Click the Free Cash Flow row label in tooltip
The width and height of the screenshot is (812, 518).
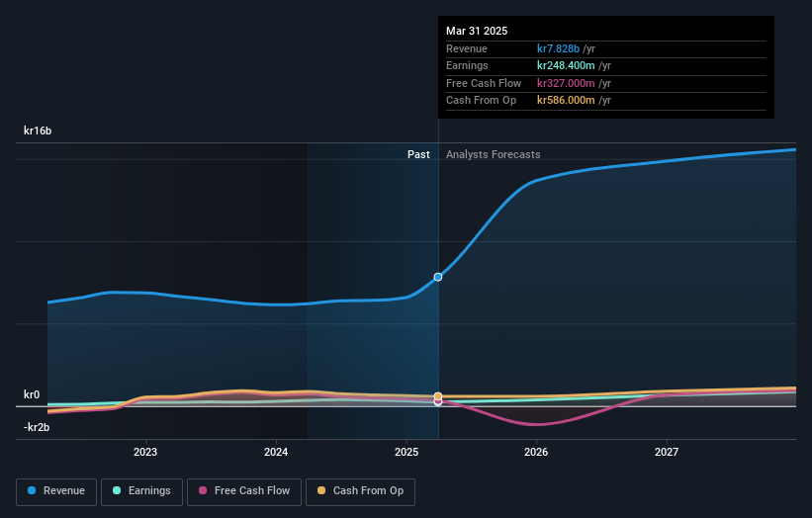484,83
